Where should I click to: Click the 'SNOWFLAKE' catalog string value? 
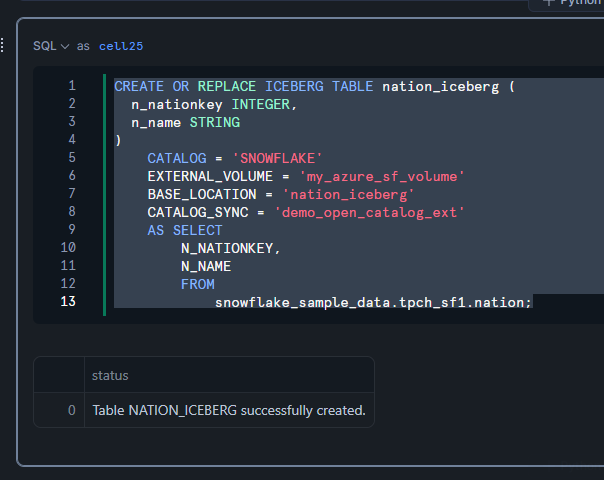(277, 158)
